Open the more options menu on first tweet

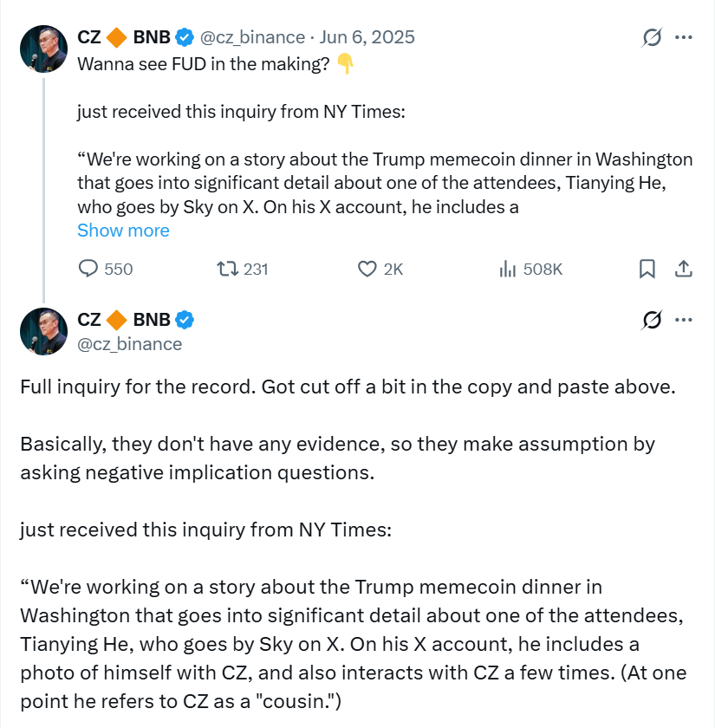coord(684,37)
